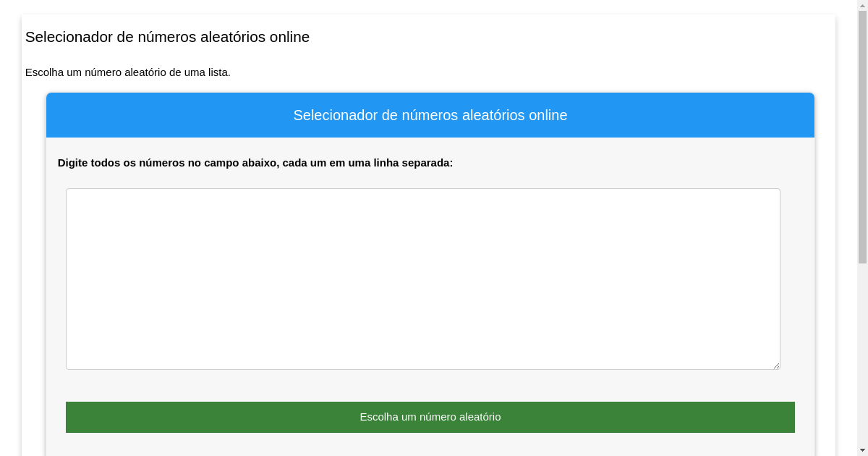Click the horizontal scrollbar left arrow
868x456 pixels.
(x=4, y=452)
